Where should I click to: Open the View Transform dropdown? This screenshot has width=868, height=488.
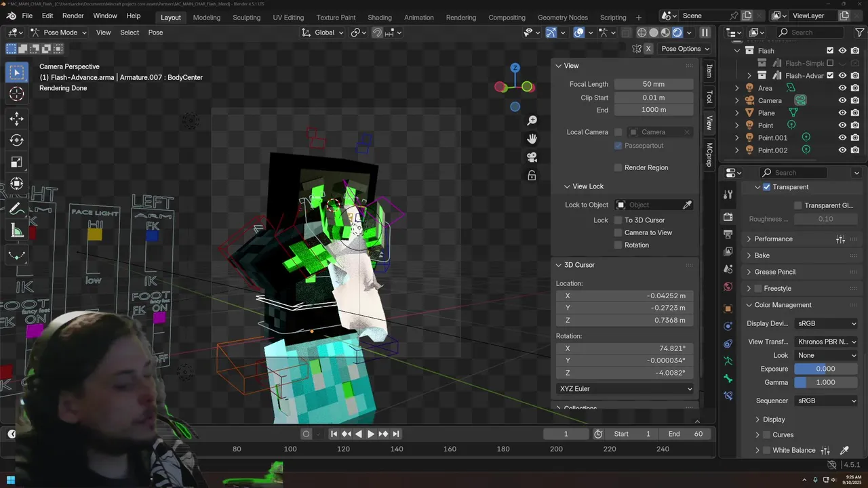(827, 342)
